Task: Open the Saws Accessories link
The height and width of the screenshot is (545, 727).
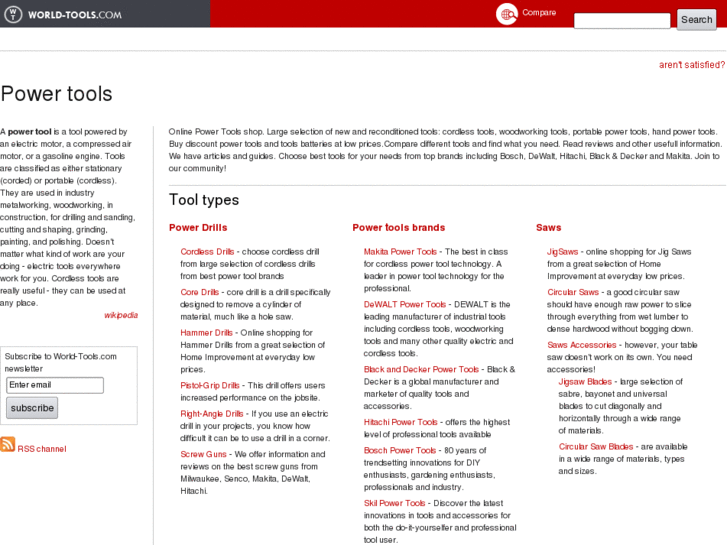Action: pos(582,345)
